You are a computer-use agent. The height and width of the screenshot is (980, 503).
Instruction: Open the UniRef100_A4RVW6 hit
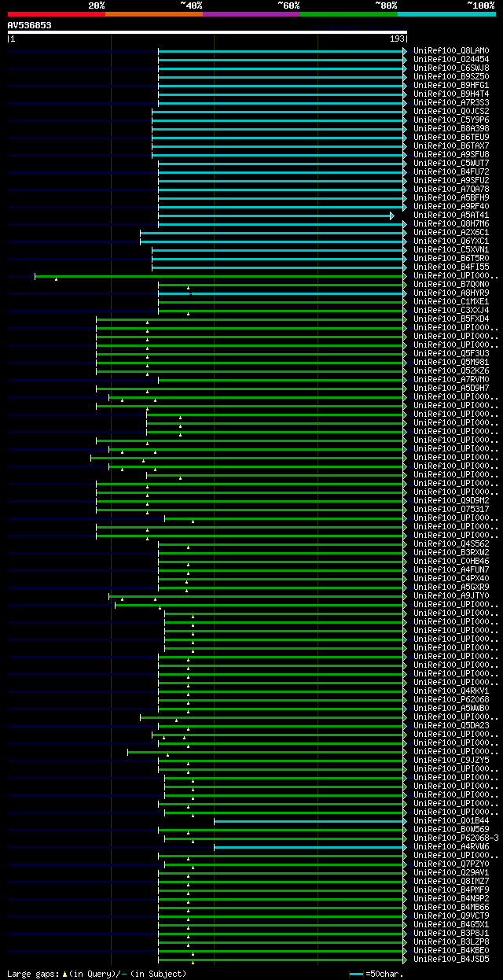(x=451, y=846)
